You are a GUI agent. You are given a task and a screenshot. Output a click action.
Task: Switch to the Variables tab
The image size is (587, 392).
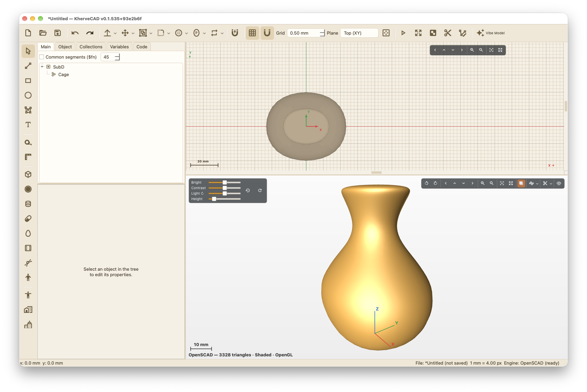tap(119, 47)
